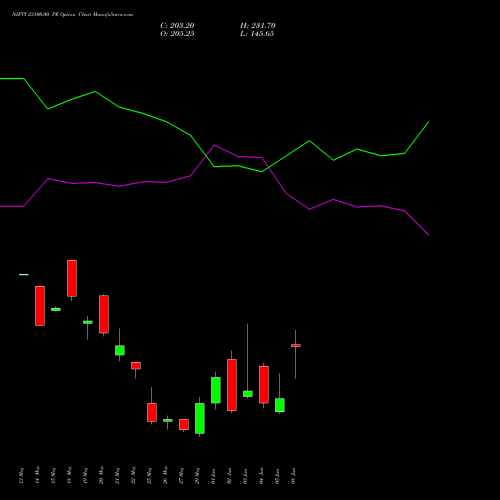Select the 21 May date label

(x=118, y=475)
